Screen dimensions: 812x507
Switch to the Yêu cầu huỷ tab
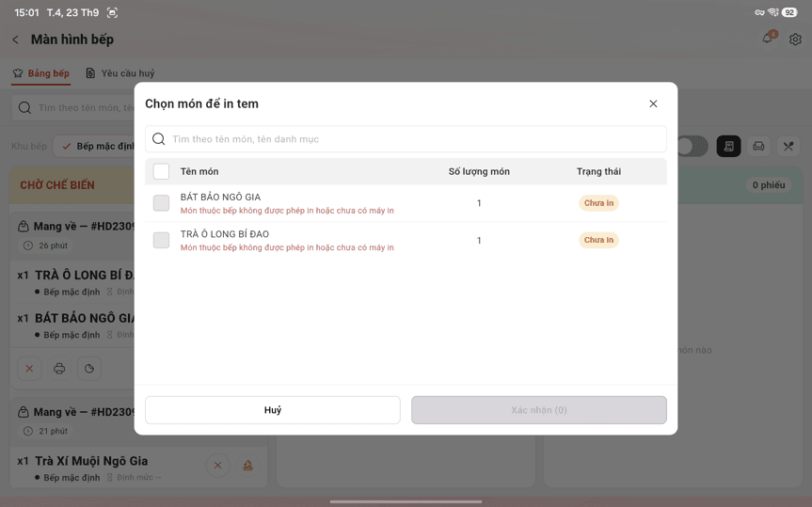click(120, 73)
